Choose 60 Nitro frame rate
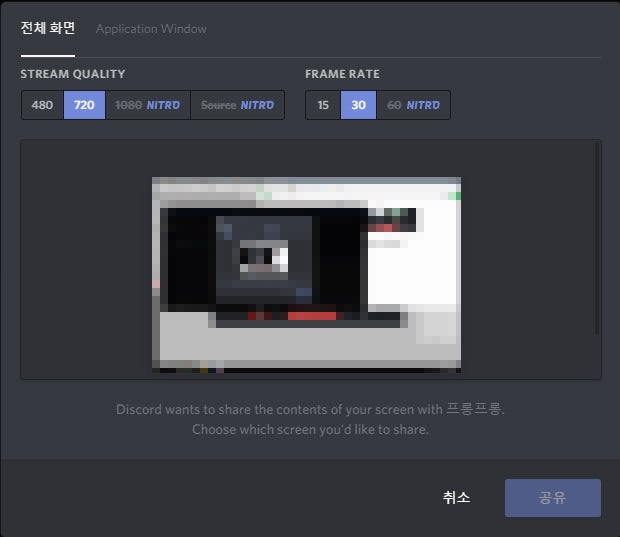Screen dimensions: 620x537 click(x=413, y=105)
